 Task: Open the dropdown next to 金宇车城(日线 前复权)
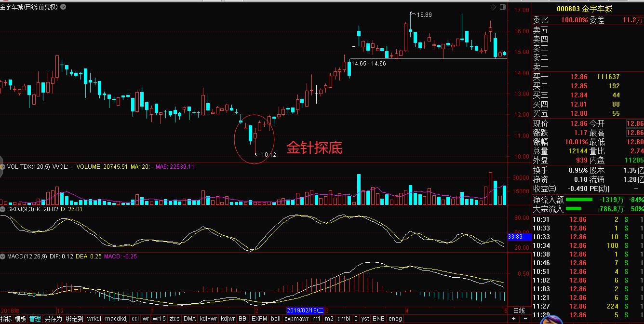pyautogui.click(x=64, y=7)
